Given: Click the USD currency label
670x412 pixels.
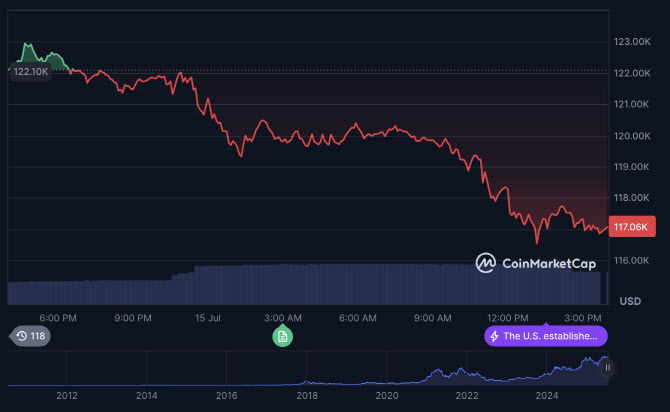Looking at the screenshot, I should [630, 301].
